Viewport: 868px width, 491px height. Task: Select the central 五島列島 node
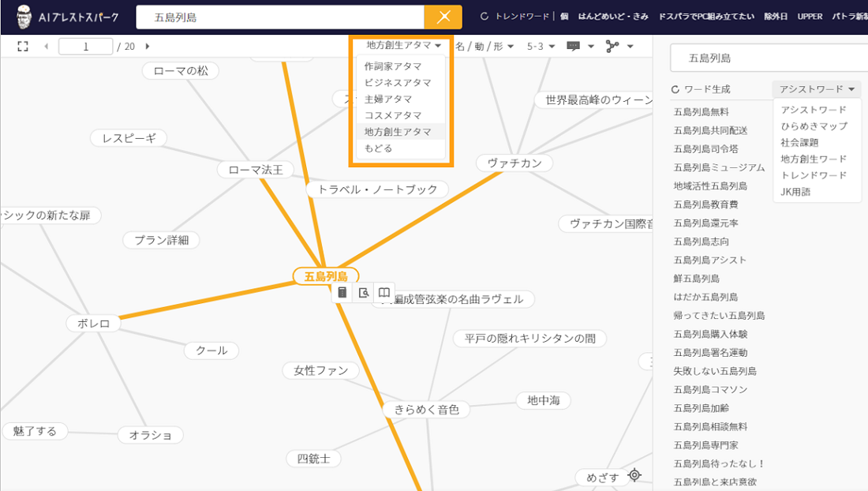tap(325, 276)
